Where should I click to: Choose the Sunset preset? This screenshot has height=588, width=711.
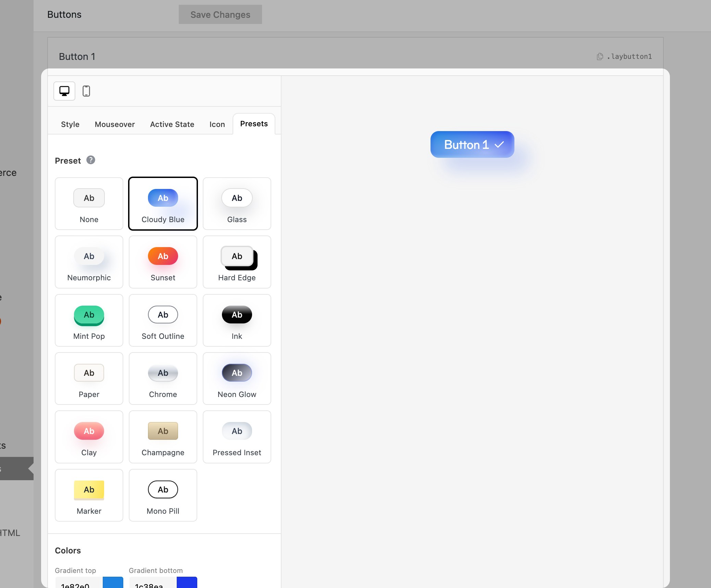[163, 262]
